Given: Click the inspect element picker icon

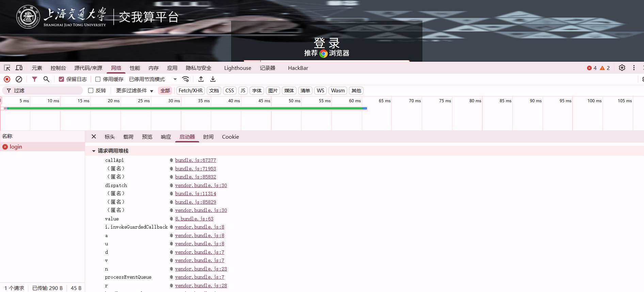Looking at the screenshot, I should 7,68.
